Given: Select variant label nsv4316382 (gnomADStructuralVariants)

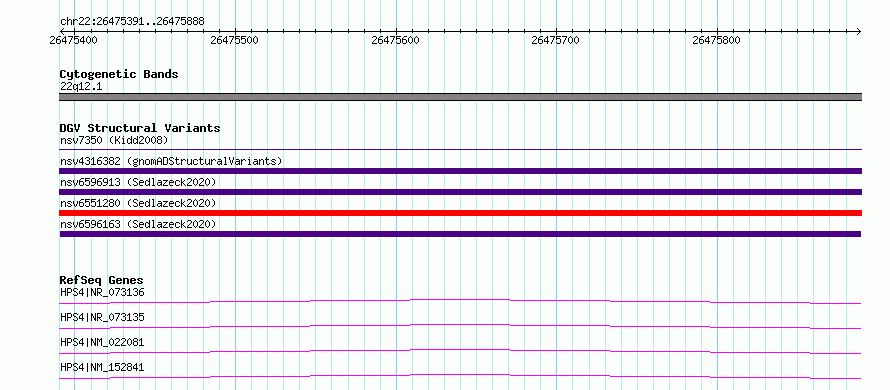Looking at the screenshot, I should (x=171, y=161).
